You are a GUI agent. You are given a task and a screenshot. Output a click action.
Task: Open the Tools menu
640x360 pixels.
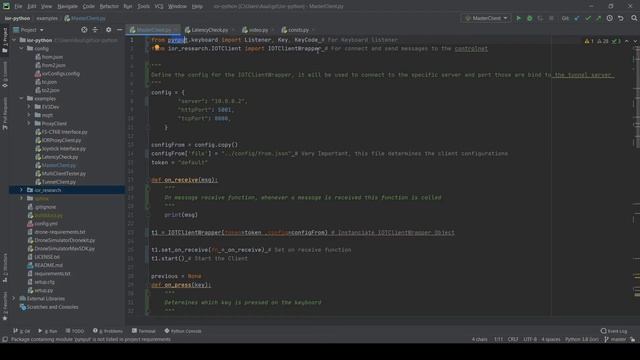pos(143,7)
